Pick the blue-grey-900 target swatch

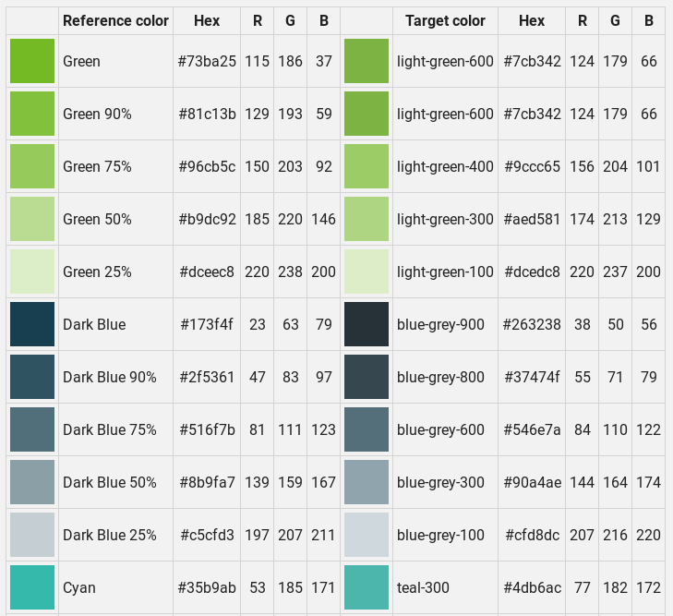pos(366,324)
